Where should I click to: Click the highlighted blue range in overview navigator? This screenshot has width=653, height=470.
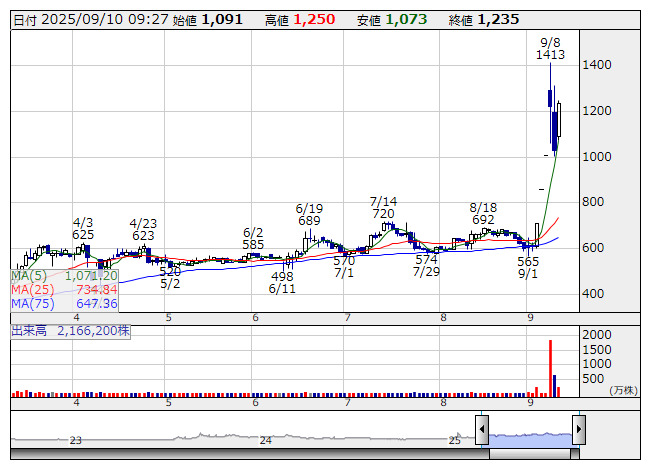click(x=530, y=436)
